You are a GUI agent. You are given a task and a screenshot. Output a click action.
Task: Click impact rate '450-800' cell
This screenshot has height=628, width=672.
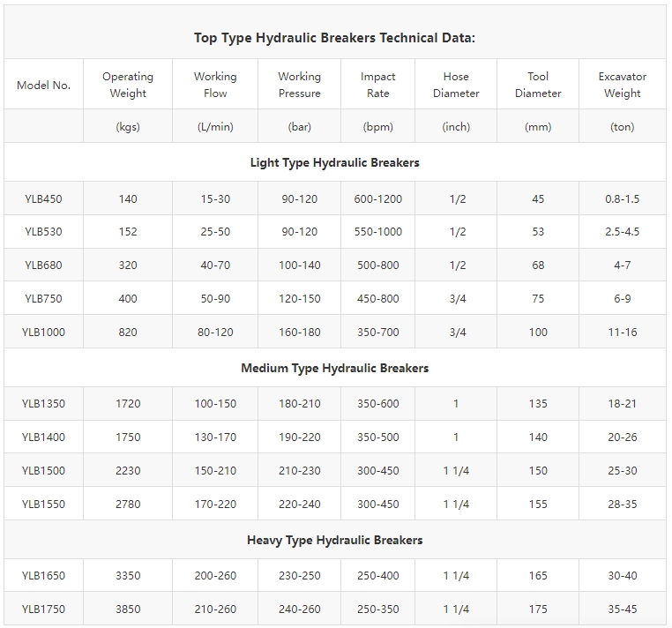point(377,298)
